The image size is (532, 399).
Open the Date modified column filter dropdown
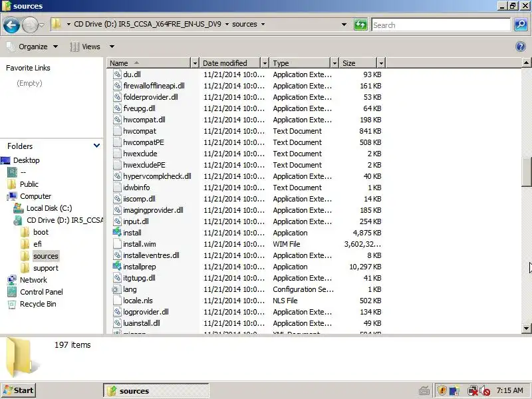265,63
